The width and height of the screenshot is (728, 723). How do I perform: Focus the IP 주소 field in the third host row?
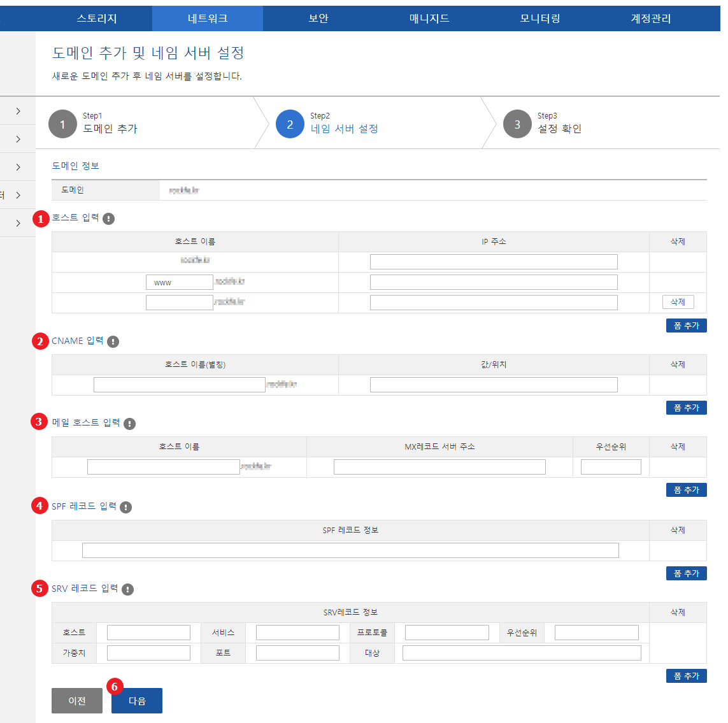[x=494, y=303]
